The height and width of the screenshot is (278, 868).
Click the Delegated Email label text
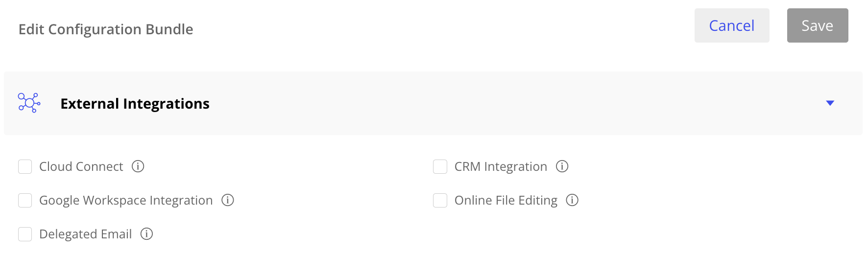click(x=85, y=234)
